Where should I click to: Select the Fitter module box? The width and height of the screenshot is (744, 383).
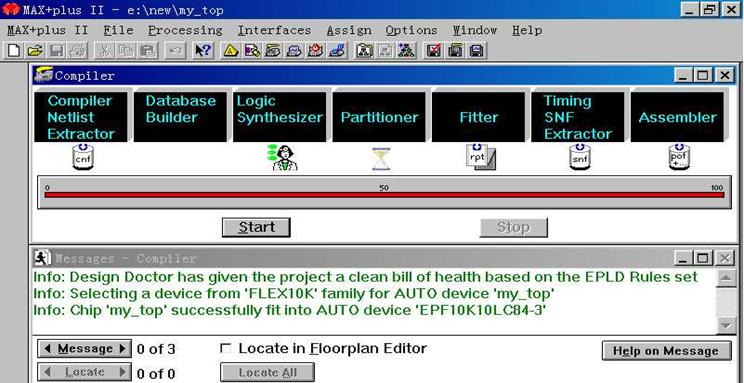[478, 117]
